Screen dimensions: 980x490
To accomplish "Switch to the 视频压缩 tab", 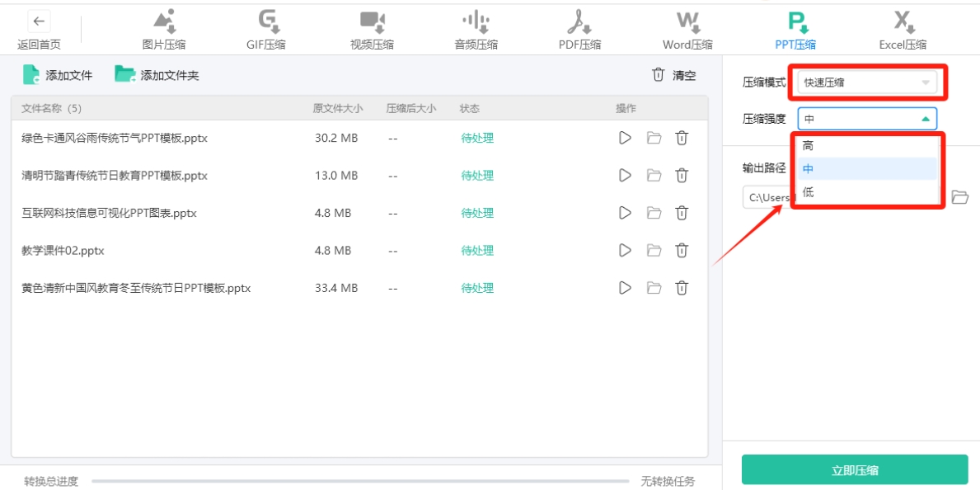I will click(x=373, y=30).
